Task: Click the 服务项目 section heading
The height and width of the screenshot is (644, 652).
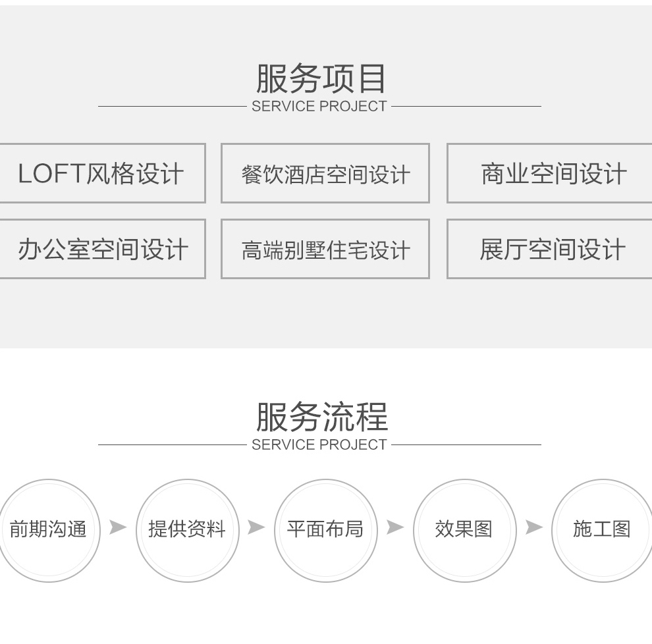Action: pos(321,78)
